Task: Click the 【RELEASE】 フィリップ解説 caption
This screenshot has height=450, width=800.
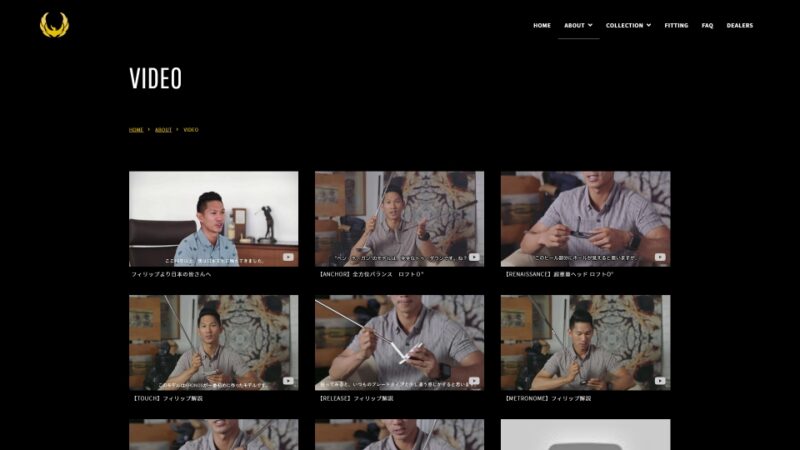Action: pyautogui.click(x=355, y=398)
